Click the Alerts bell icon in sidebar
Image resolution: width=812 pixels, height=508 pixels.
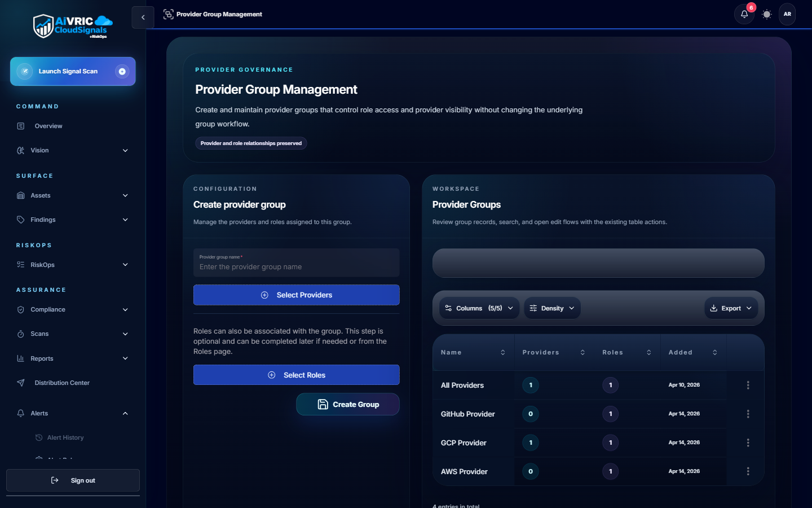tap(21, 413)
